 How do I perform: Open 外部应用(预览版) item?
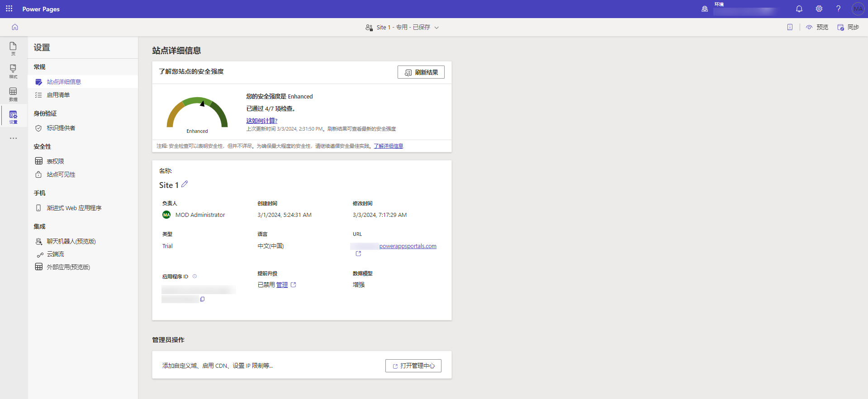[83, 267]
